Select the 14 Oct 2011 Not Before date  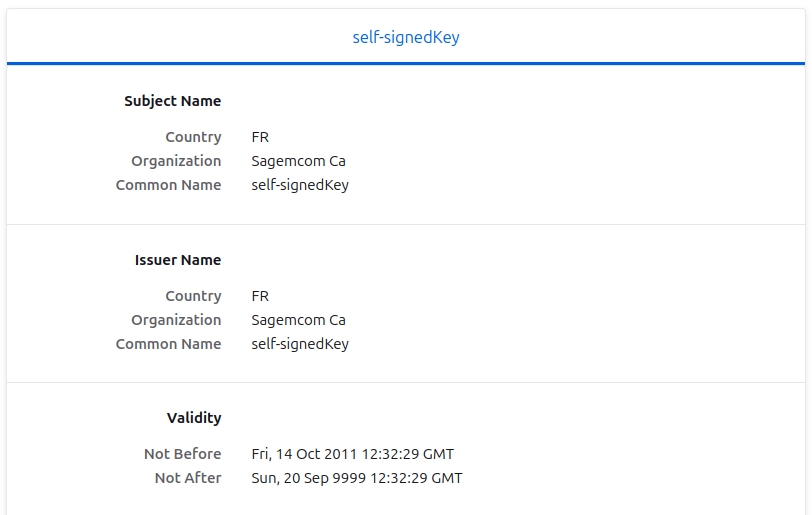tap(353, 454)
